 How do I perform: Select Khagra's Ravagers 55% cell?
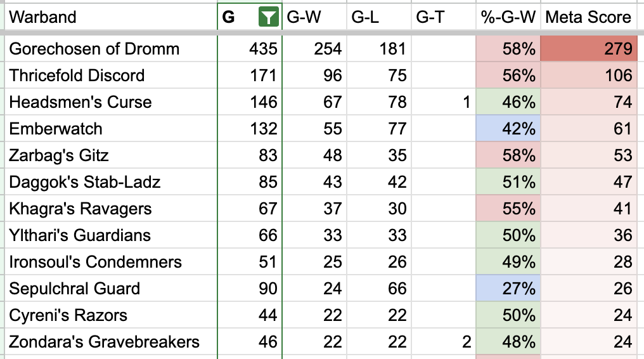click(x=508, y=208)
